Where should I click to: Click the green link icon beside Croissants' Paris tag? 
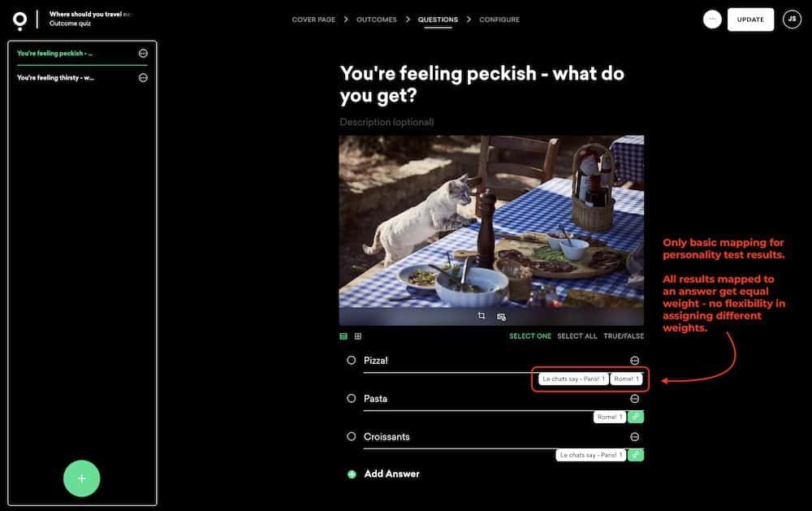point(636,455)
